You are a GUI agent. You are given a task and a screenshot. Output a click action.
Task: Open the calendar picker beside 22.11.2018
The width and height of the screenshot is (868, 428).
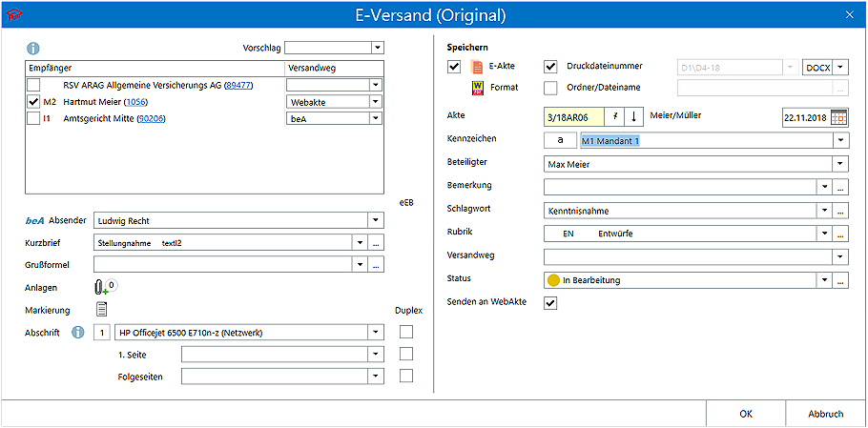[838, 117]
